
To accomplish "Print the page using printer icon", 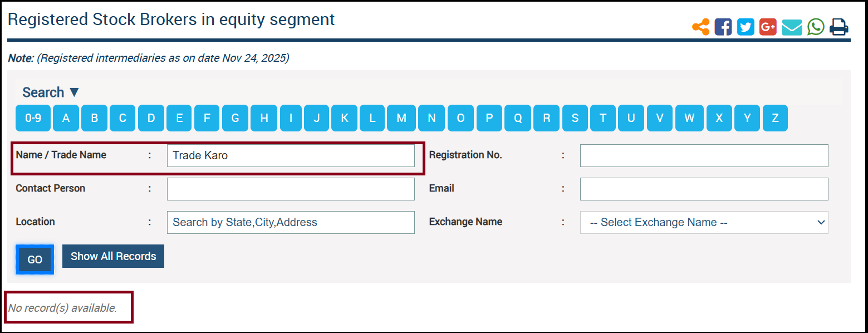I will [838, 27].
